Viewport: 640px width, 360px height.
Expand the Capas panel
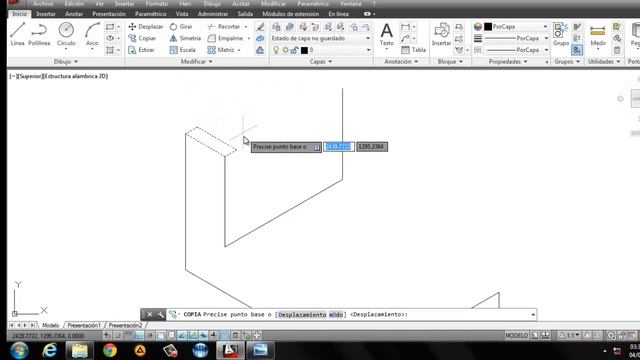coord(320,62)
